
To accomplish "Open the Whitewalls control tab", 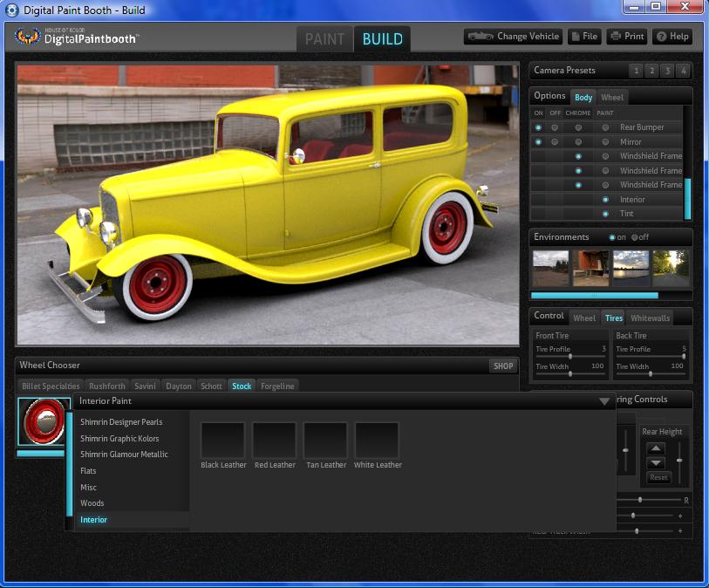I will point(650,318).
